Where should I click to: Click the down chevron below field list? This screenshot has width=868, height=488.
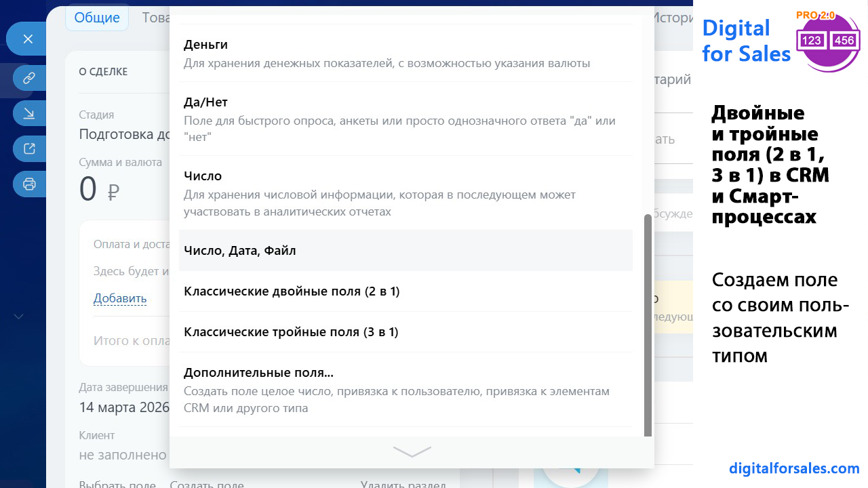tap(412, 452)
